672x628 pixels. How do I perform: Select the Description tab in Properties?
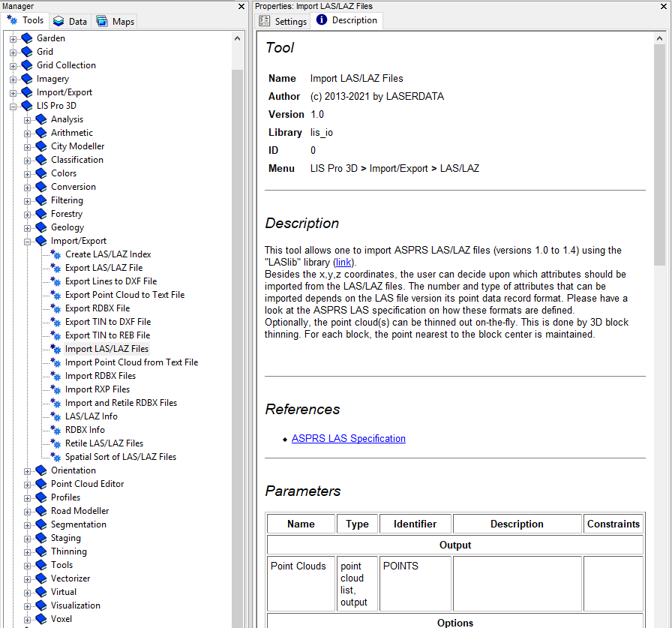(346, 20)
